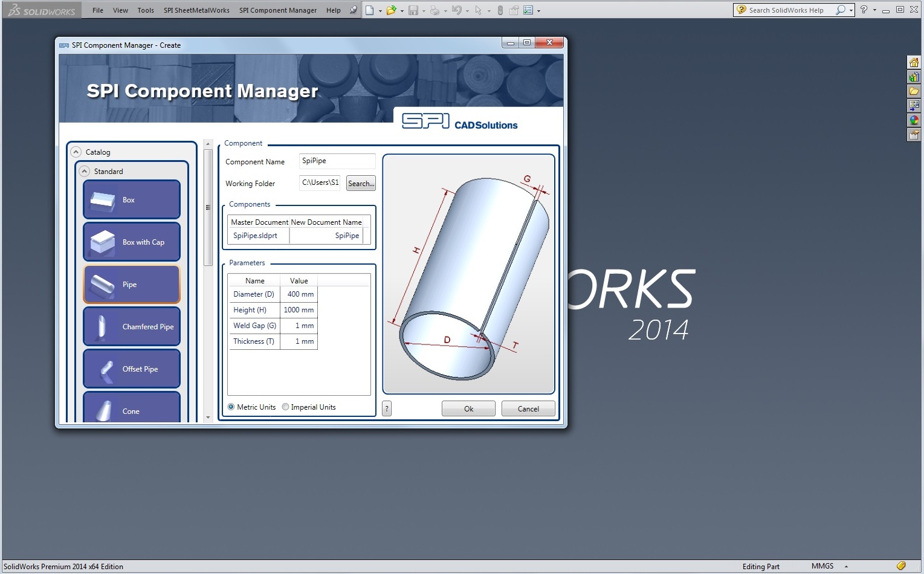This screenshot has height=574, width=924.
Task: Click the Weld Gap (G) value cell
Action: tap(299, 326)
